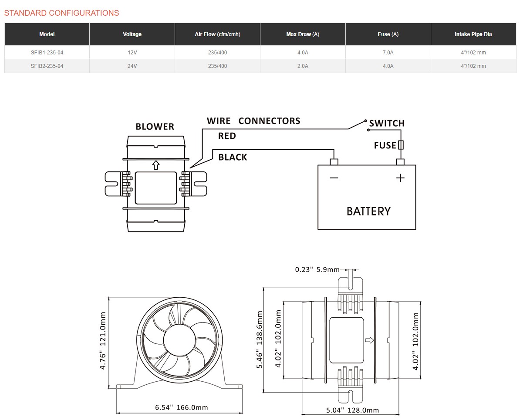The image size is (530, 420).
Task: Click the Max Draw (A) header
Action: [303, 34]
